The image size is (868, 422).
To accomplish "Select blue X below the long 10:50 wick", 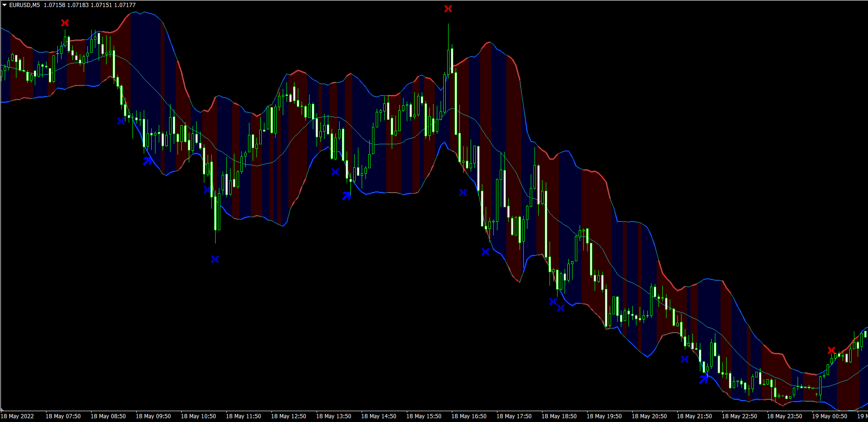I will pyautogui.click(x=215, y=259).
